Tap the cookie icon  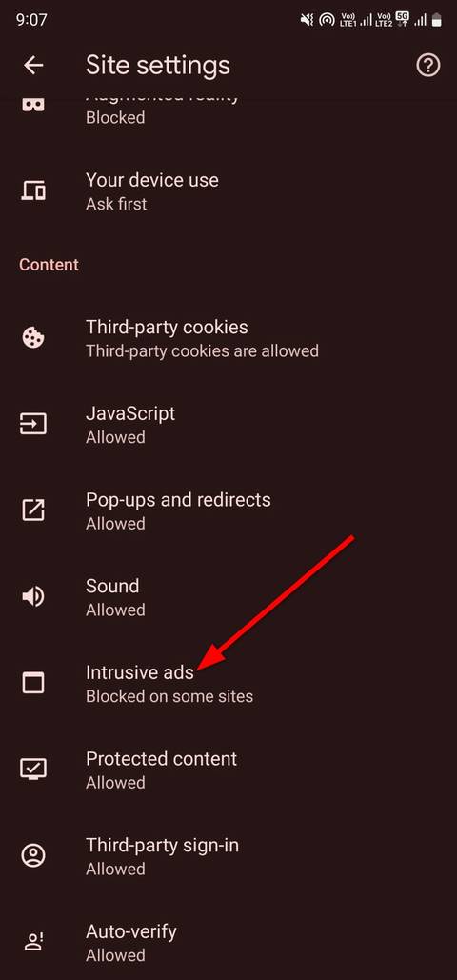(33, 338)
